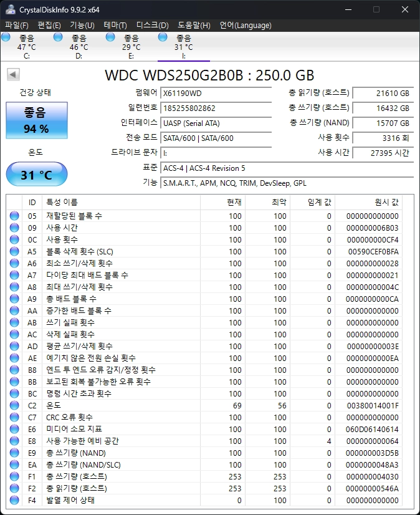Click the status icon for attribute A7
This screenshot has height=515, width=420.
click(x=14, y=275)
